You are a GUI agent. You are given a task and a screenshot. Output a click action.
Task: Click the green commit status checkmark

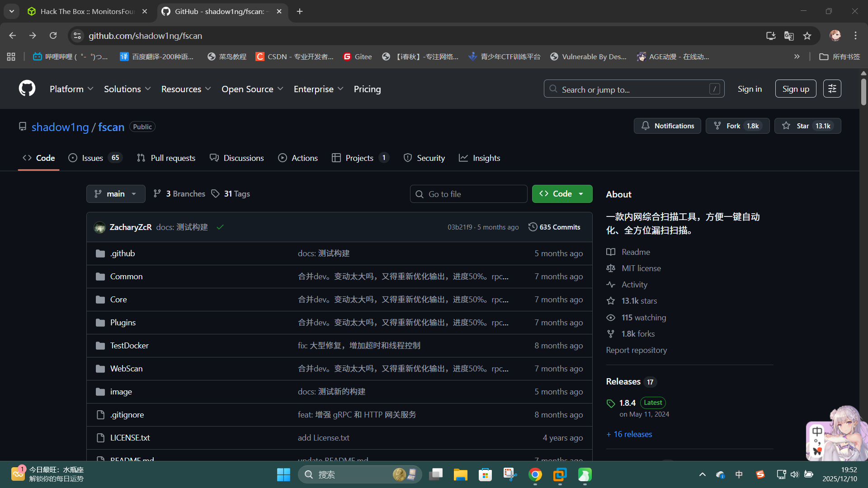tap(220, 227)
